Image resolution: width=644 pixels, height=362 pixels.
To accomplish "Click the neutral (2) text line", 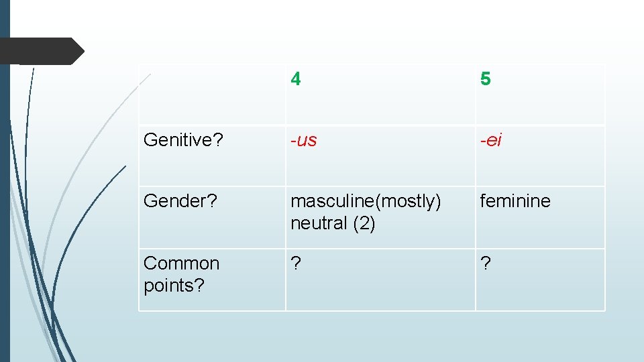I will (333, 223).
